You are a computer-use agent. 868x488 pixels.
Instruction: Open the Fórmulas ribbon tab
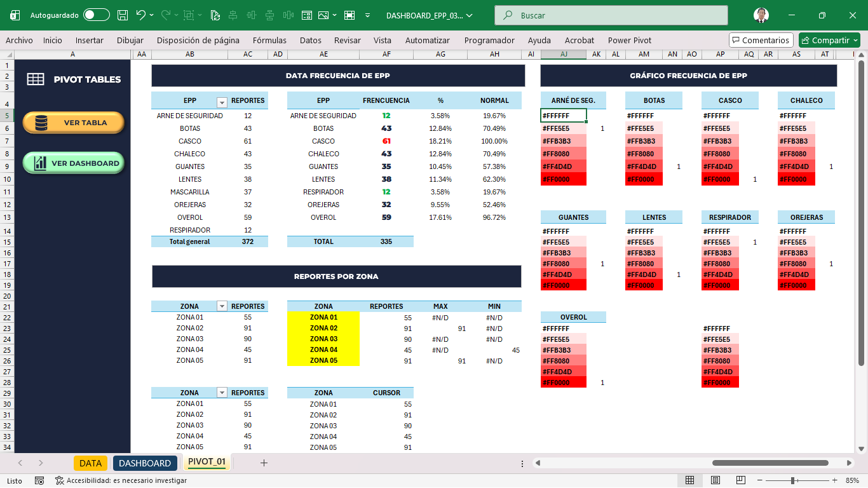[269, 40]
